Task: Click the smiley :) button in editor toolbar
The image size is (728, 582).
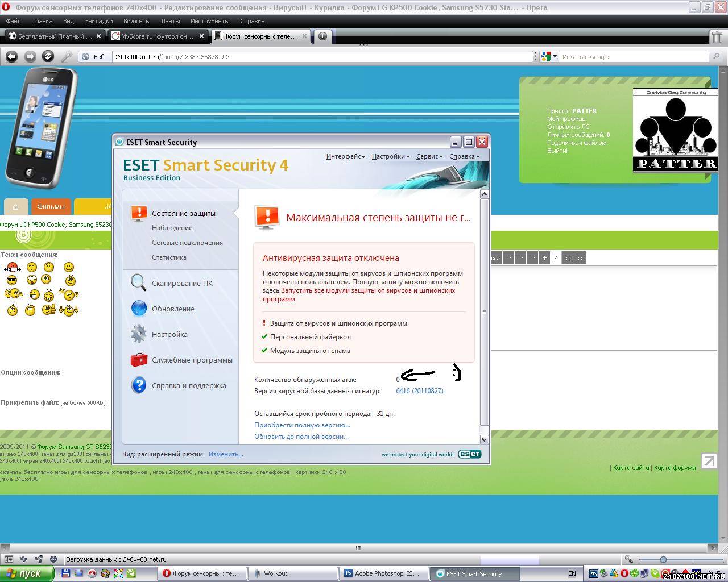Action: (x=568, y=257)
